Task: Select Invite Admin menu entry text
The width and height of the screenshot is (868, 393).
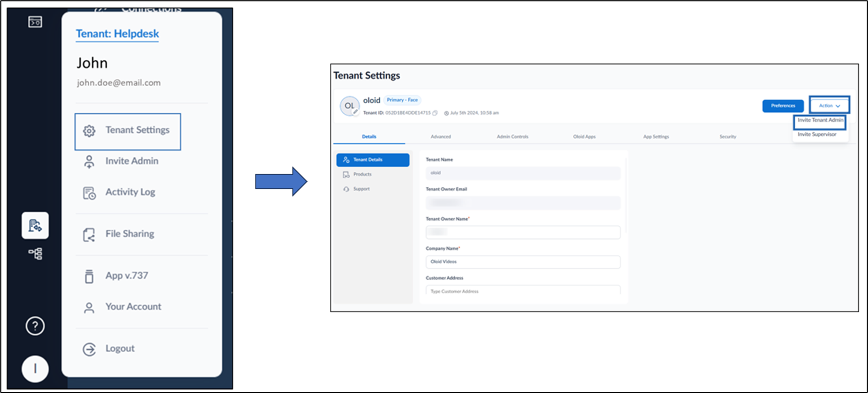Action: pos(132,161)
